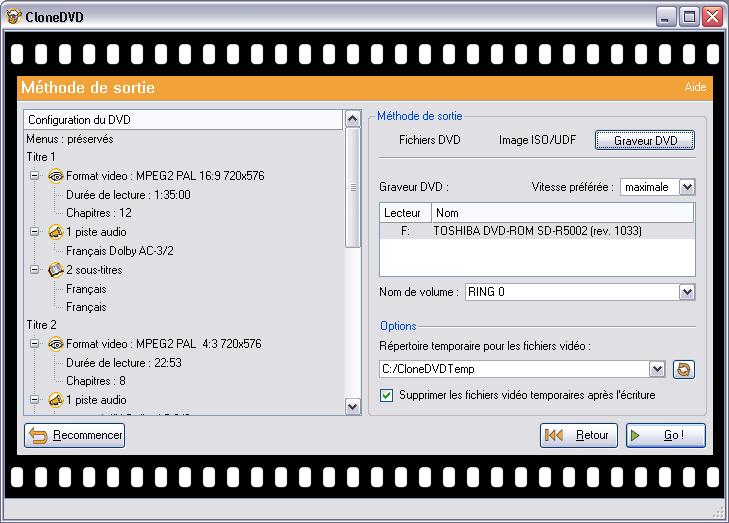729x523 pixels.
Task: Collapse Titre 1 piste audio node
Action: click(34, 232)
